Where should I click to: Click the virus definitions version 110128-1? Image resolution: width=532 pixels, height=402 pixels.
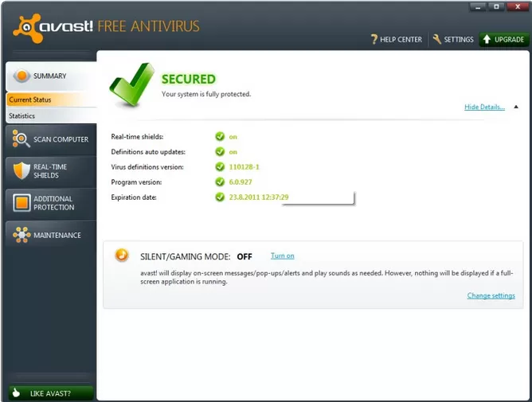click(x=244, y=167)
